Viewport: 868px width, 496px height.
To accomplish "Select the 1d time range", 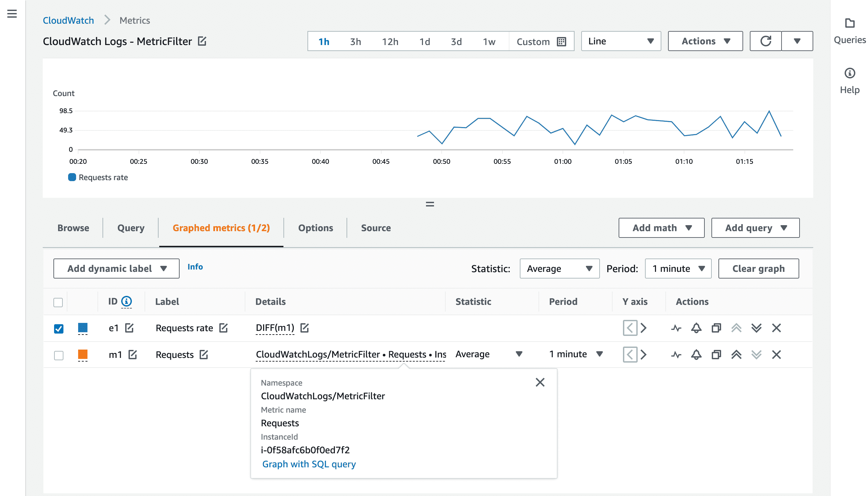I will tap(425, 42).
